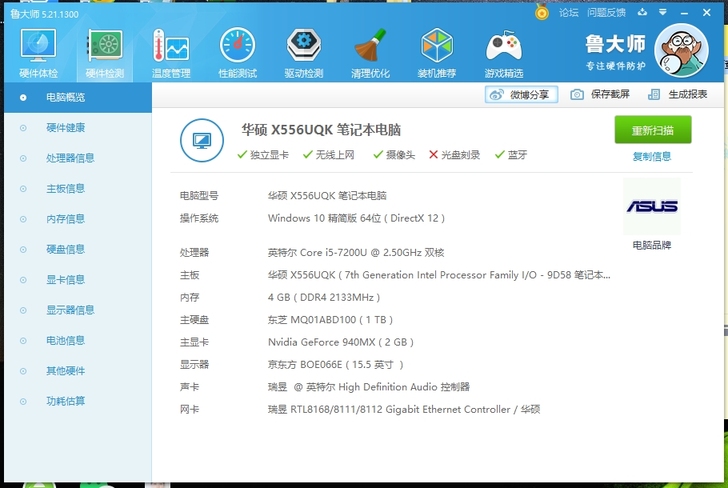Click the ASUS brand logo
This screenshot has width=728, height=488.
(652, 206)
